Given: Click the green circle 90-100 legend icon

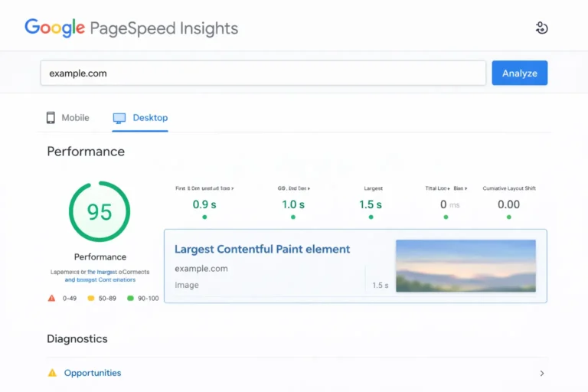Looking at the screenshot, I should pyautogui.click(x=130, y=299).
